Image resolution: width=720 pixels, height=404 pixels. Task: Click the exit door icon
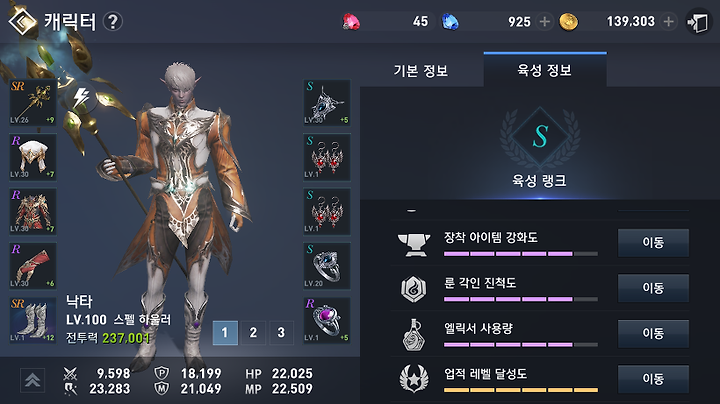coord(698,22)
